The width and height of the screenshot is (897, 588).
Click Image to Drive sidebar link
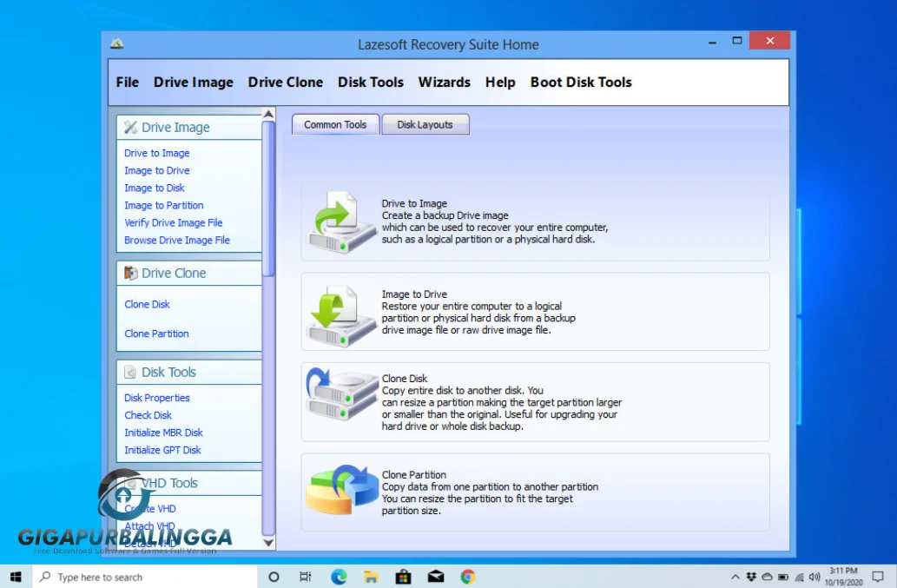(x=157, y=170)
